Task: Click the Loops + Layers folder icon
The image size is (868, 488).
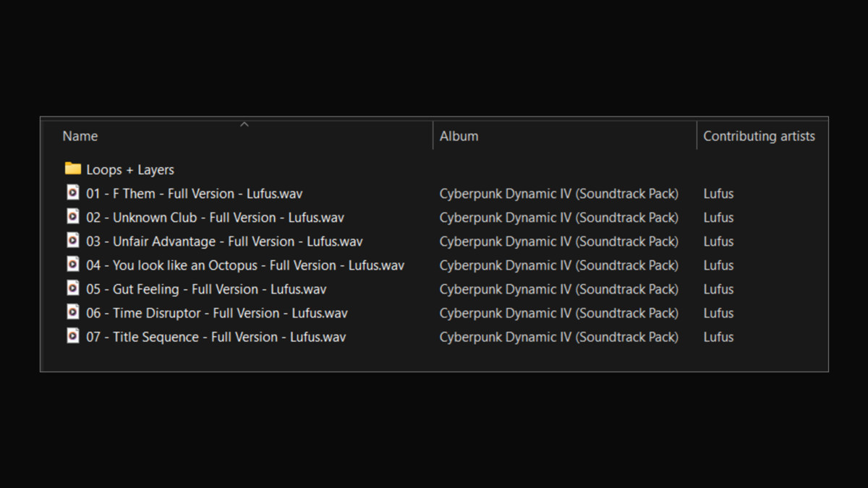Action: pos(72,169)
